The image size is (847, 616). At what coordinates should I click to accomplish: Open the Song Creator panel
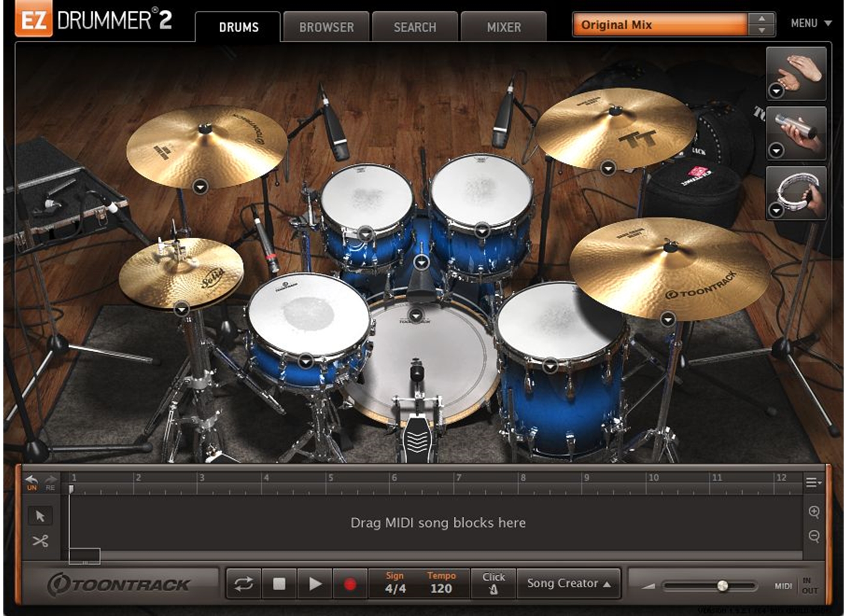569,583
